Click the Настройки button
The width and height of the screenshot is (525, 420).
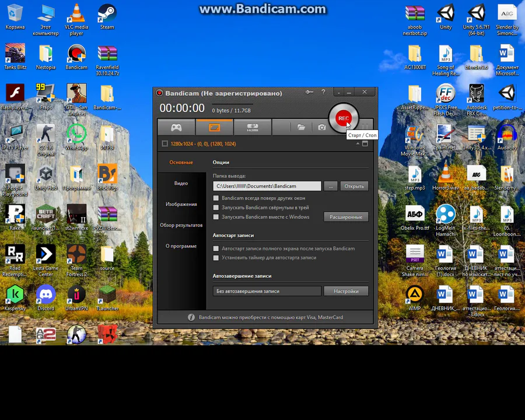click(346, 291)
